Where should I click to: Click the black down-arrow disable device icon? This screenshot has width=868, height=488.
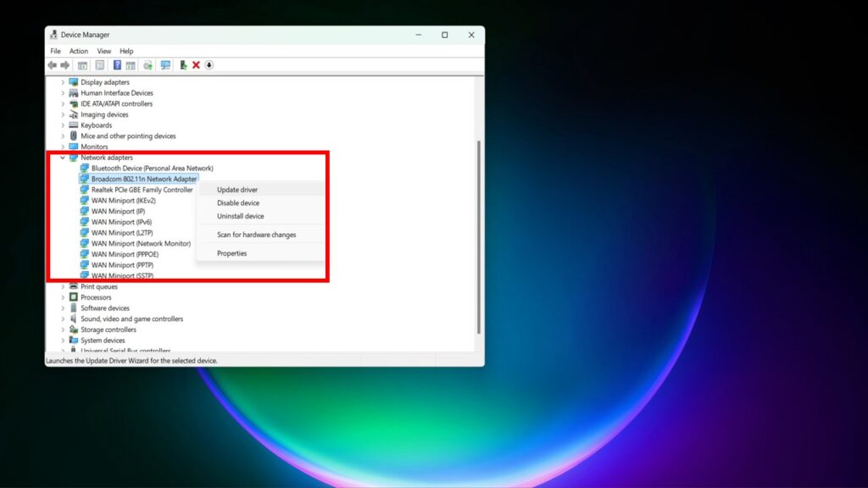point(209,65)
